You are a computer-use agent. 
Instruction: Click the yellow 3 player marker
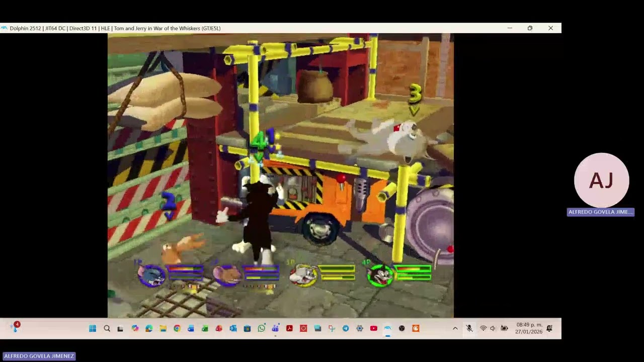(x=415, y=99)
